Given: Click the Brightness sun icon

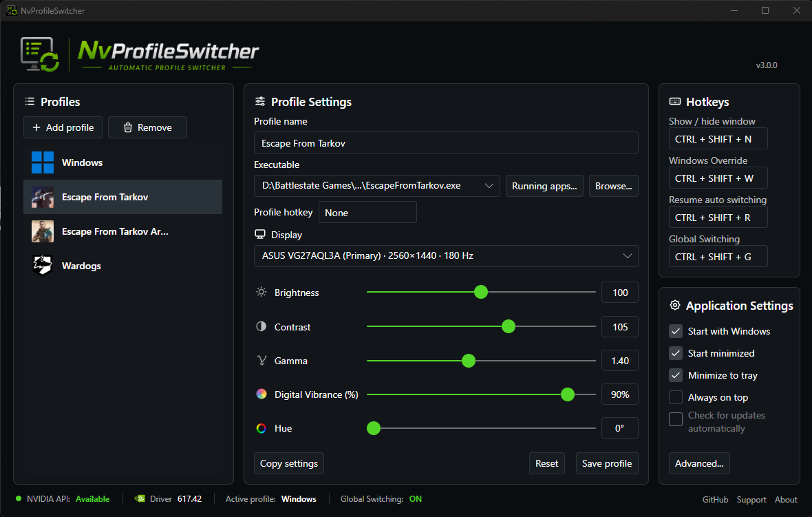Looking at the screenshot, I should click(261, 292).
